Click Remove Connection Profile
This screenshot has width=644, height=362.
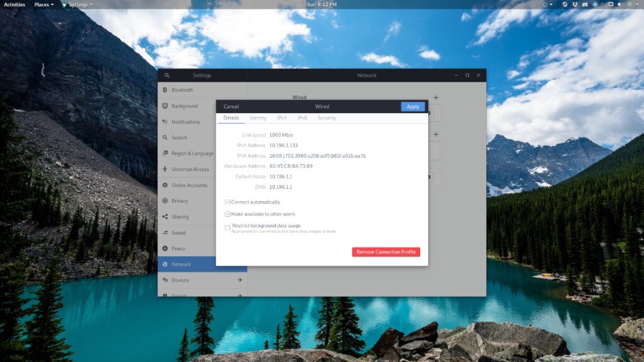point(386,251)
